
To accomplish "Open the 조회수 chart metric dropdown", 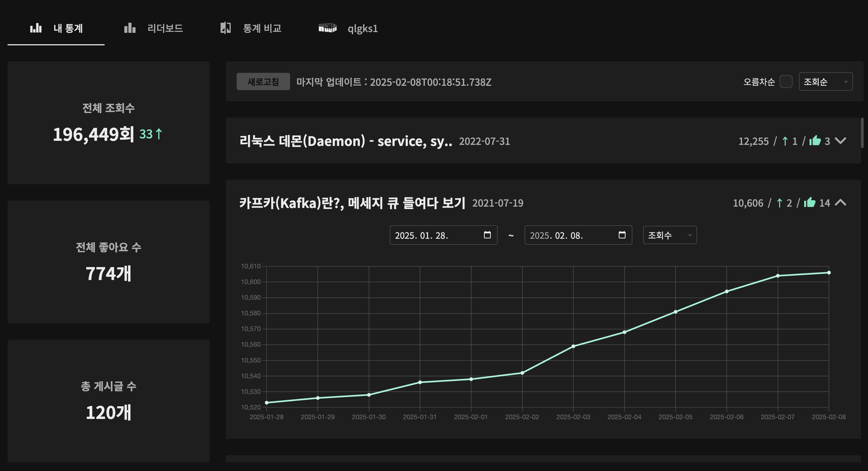I will (670, 235).
